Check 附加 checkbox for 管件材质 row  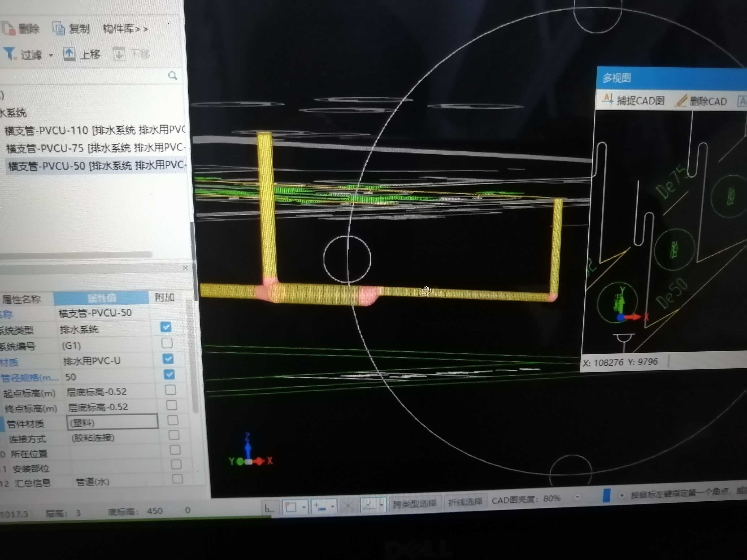pos(173,420)
